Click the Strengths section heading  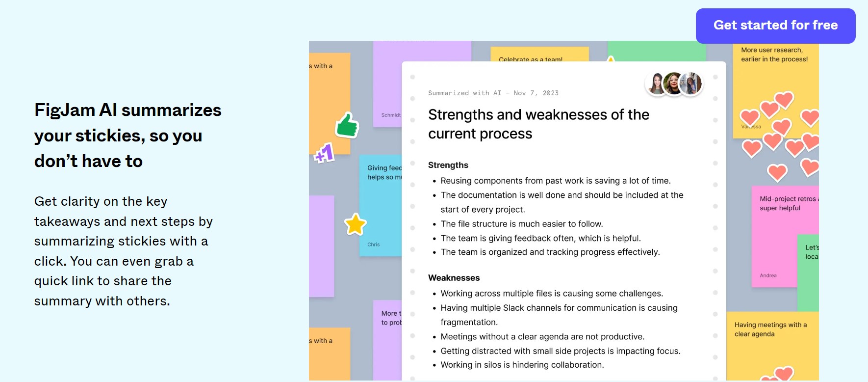point(448,165)
